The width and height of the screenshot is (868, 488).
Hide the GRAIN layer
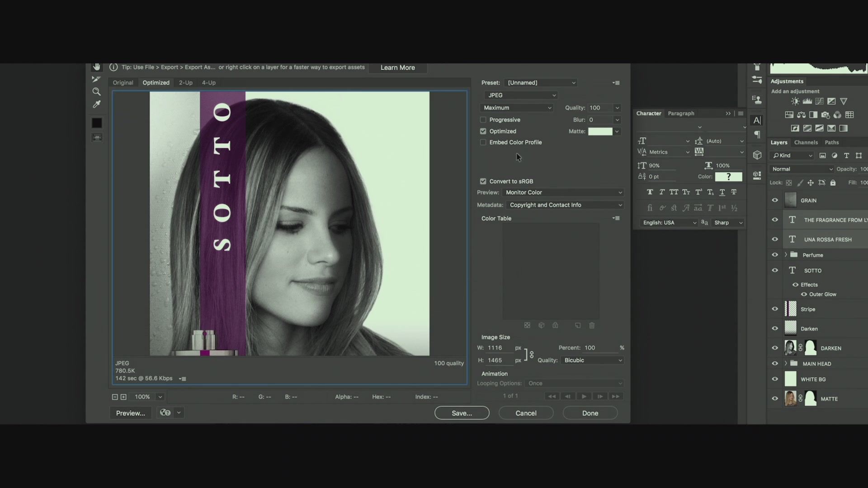click(x=775, y=200)
